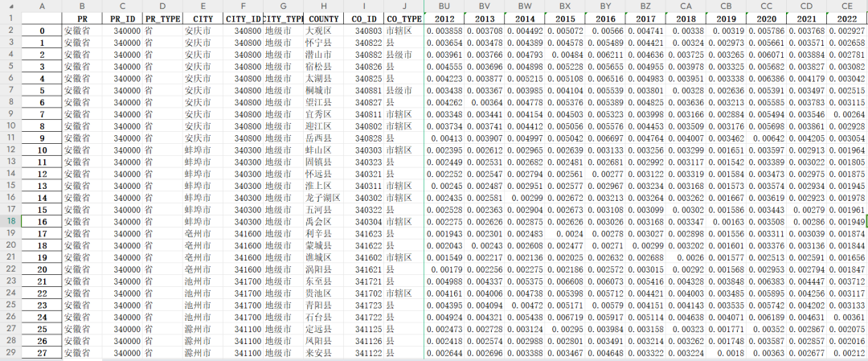Click CO_ID cell 341126
This screenshot has height=361, width=868.
[x=364, y=341]
